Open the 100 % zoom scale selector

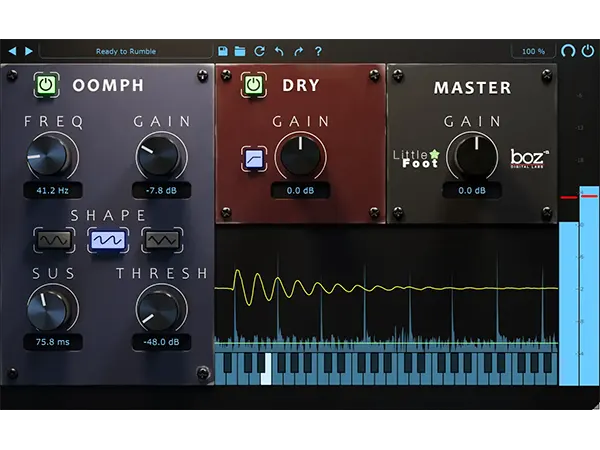pyautogui.click(x=534, y=51)
